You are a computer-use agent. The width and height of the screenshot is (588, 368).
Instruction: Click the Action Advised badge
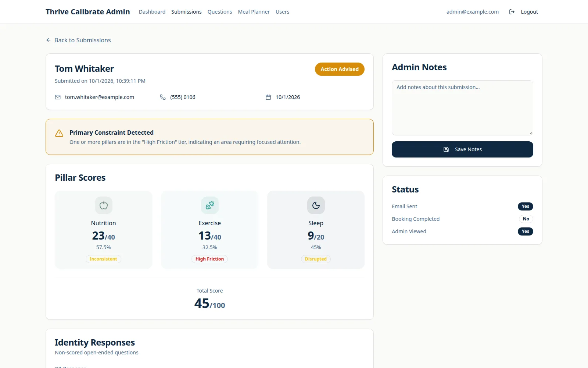(340, 69)
